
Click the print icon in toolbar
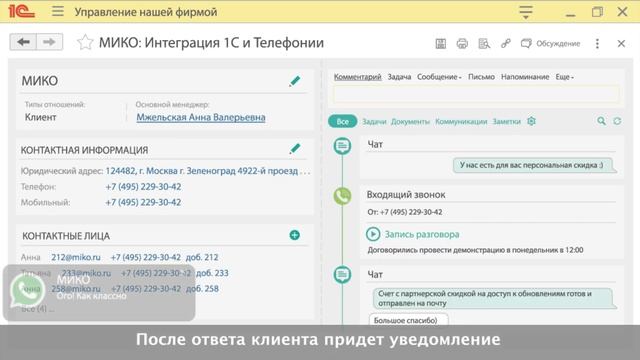(x=462, y=43)
